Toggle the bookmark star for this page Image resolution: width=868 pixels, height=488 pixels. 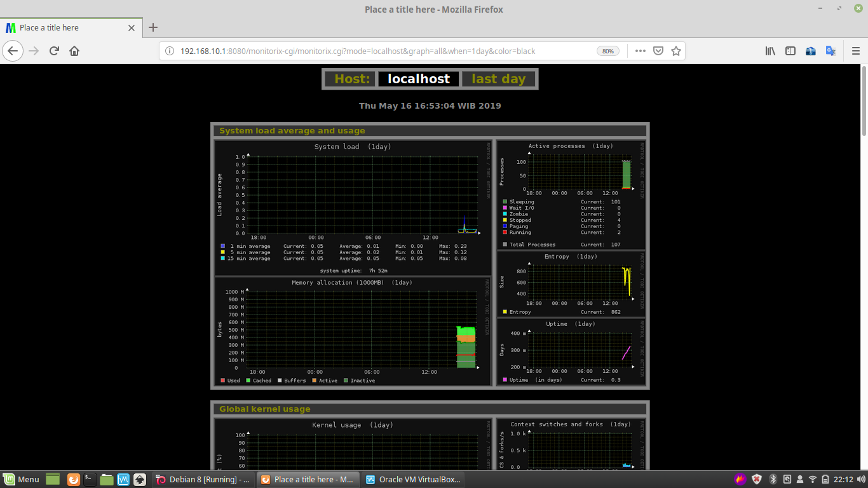[677, 50]
